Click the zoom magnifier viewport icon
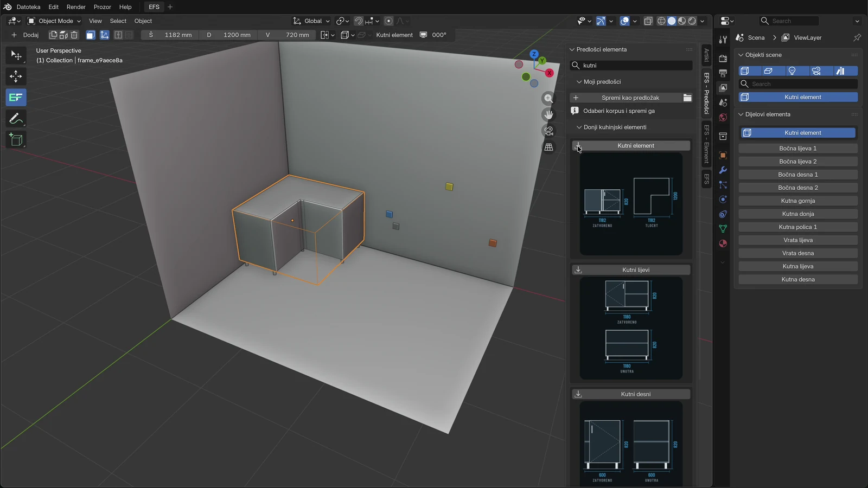This screenshot has width=868, height=488. tap(549, 99)
